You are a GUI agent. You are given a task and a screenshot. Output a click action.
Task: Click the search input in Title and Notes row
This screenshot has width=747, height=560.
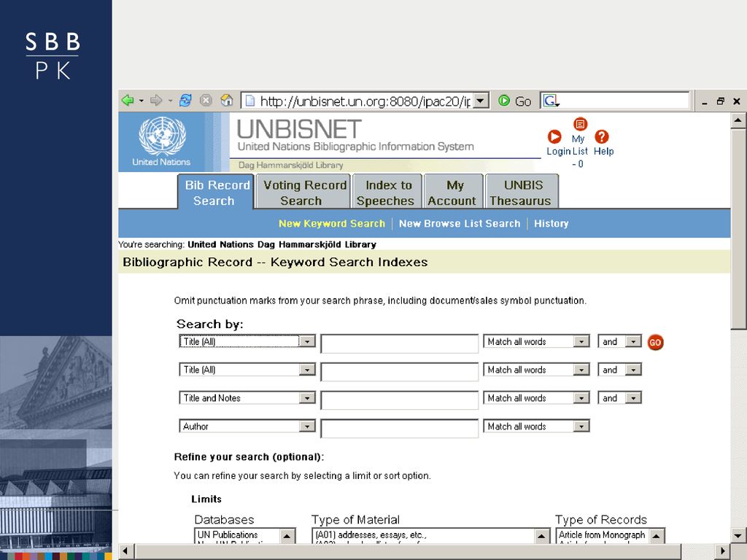[x=400, y=400]
